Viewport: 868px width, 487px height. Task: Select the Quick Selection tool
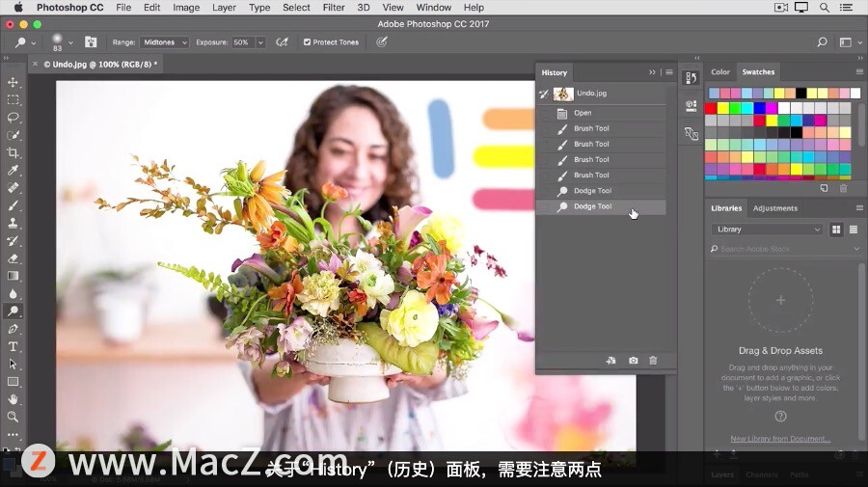[13, 135]
